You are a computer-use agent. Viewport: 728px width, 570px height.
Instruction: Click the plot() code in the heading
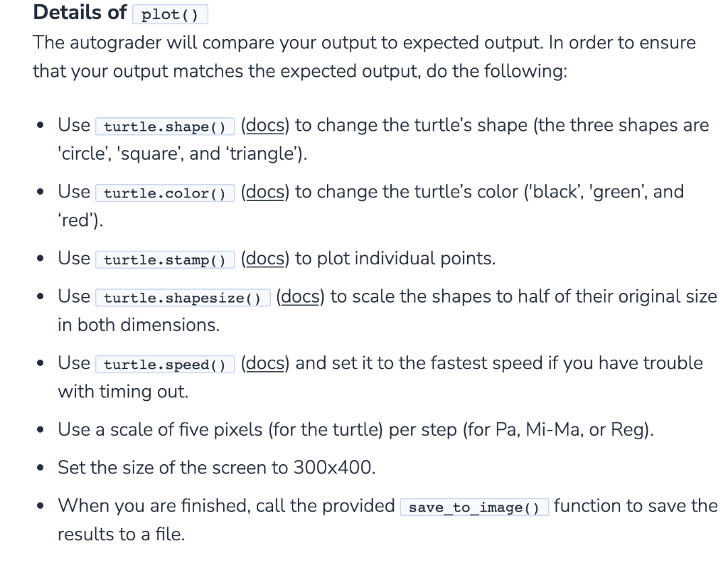[x=170, y=14]
